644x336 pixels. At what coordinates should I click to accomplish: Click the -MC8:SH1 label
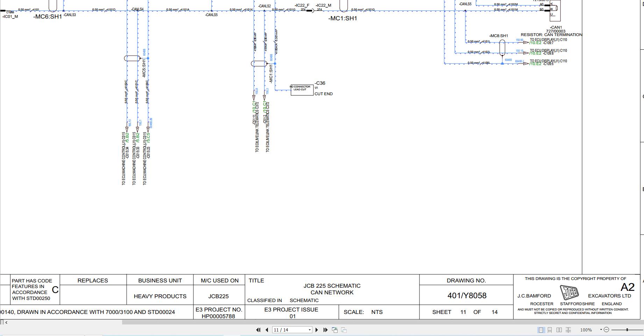pyautogui.click(x=498, y=36)
